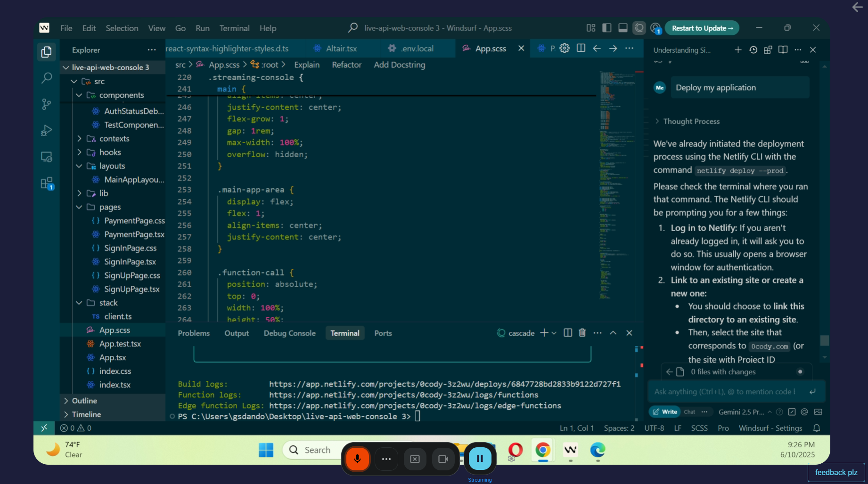Open Cascade conversation history clock icon
The image size is (868, 484).
tap(753, 49)
